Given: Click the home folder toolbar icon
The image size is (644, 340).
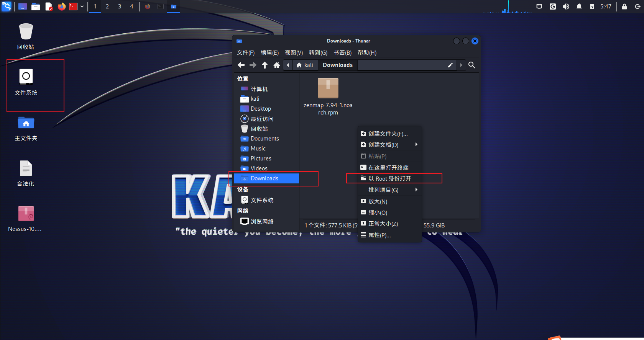Looking at the screenshot, I should coord(277,65).
